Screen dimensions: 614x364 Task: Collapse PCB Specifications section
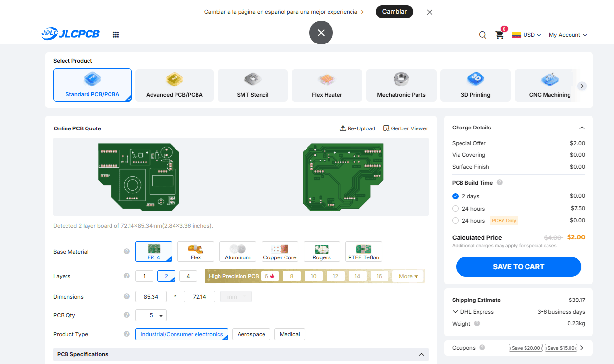[422, 354]
